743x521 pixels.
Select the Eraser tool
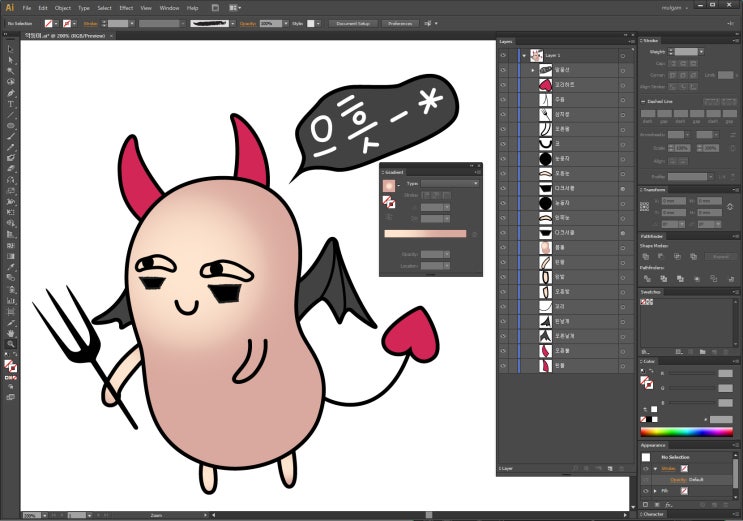click(10, 169)
